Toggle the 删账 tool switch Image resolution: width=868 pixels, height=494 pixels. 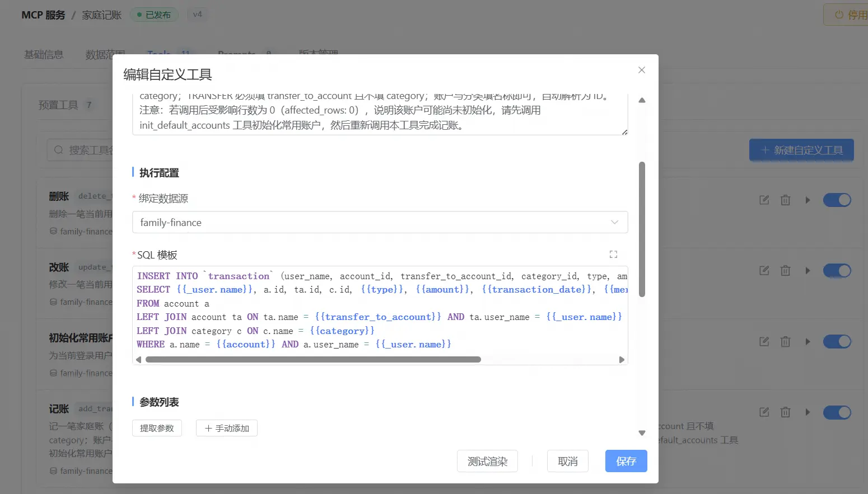click(837, 200)
